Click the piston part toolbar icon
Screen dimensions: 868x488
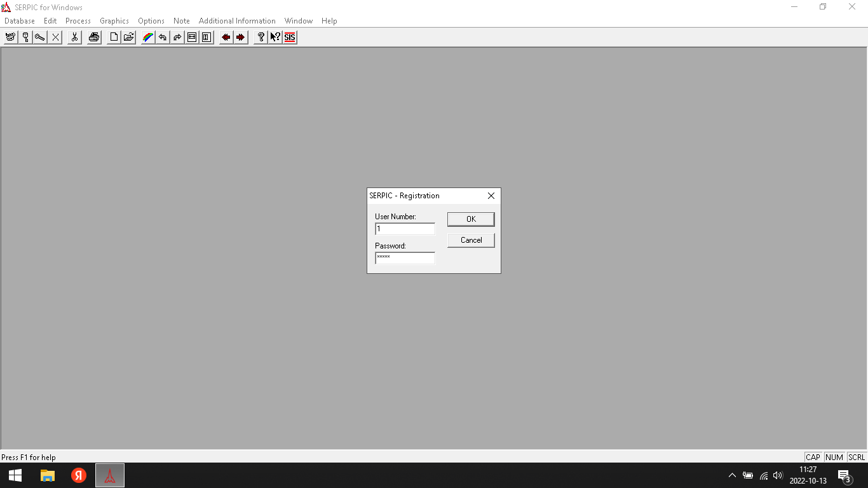(x=25, y=37)
